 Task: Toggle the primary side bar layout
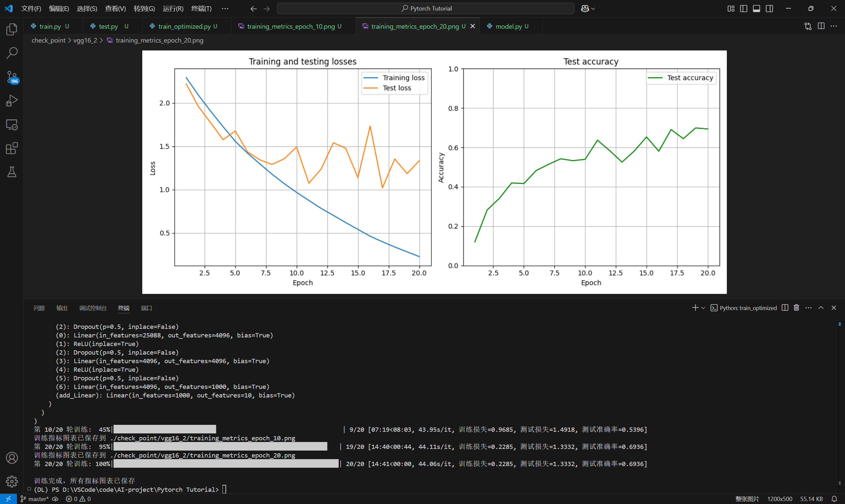743,9
